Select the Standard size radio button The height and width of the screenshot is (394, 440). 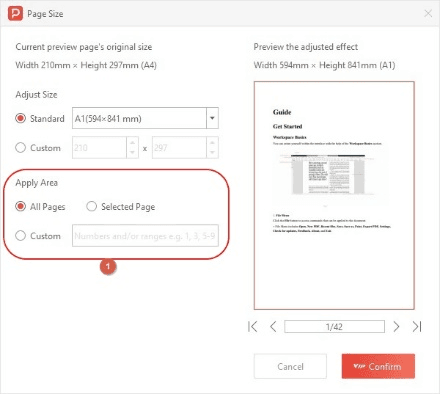click(21, 118)
